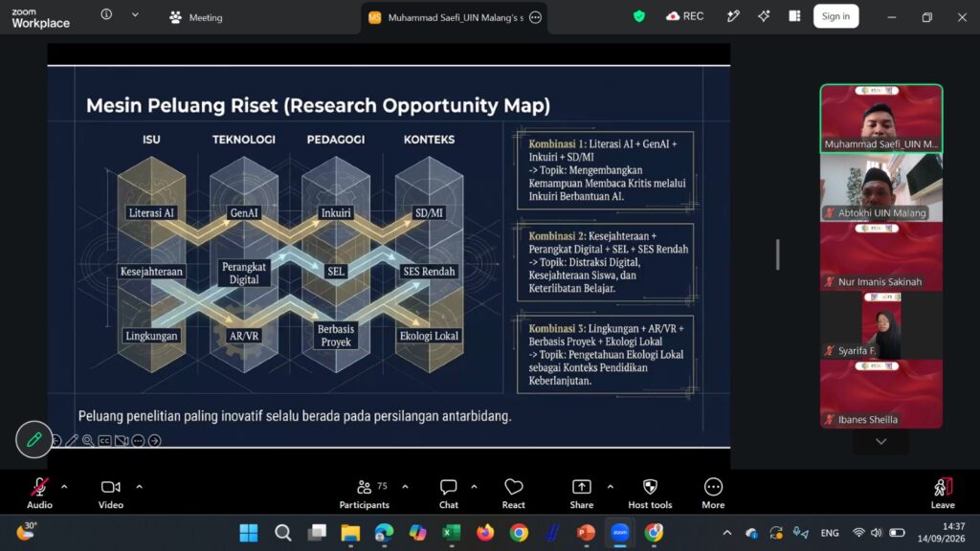
Task: Open the green annotation pencil button
Action: pos(33,440)
